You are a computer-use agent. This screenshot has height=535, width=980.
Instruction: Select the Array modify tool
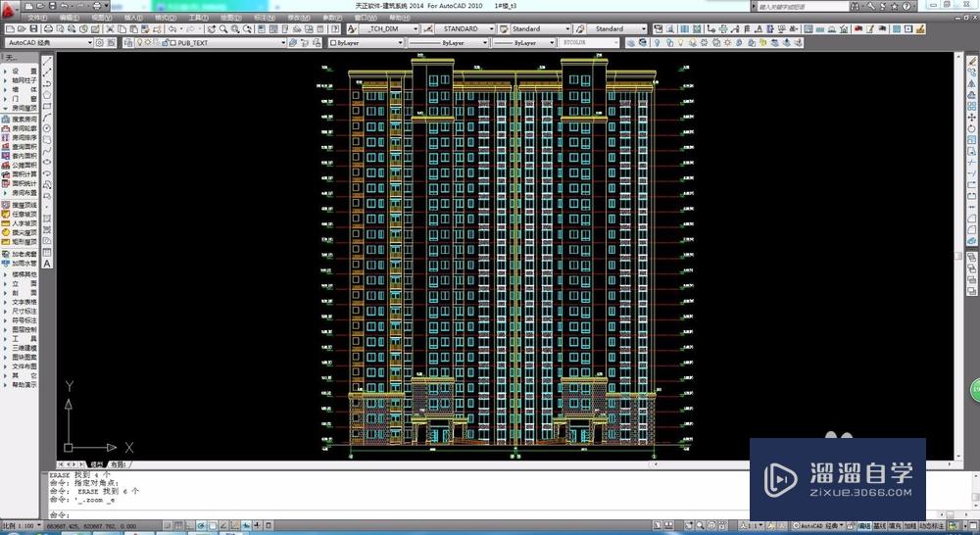click(x=971, y=106)
